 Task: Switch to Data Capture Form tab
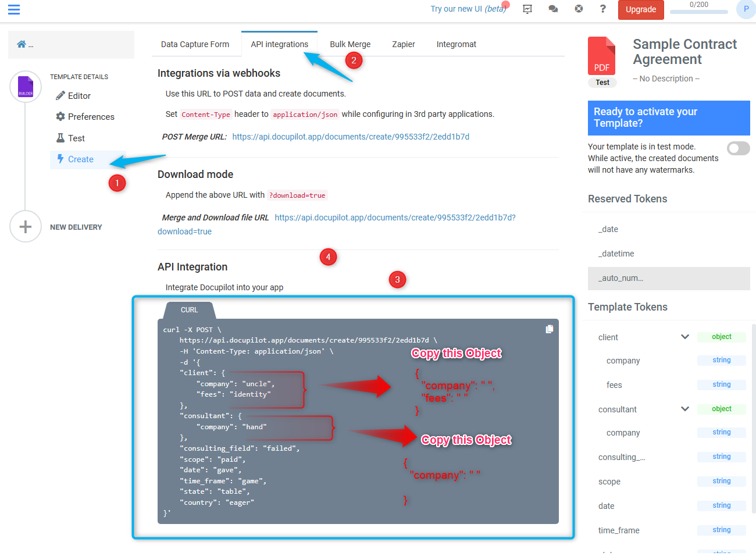[x=195, y=44]
